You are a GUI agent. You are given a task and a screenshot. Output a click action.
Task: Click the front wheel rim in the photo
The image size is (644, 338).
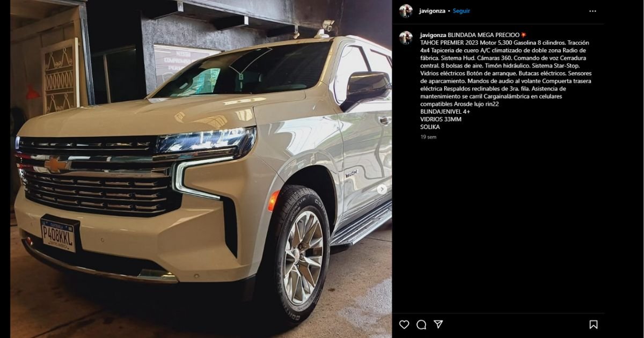[x=303, y=258]
